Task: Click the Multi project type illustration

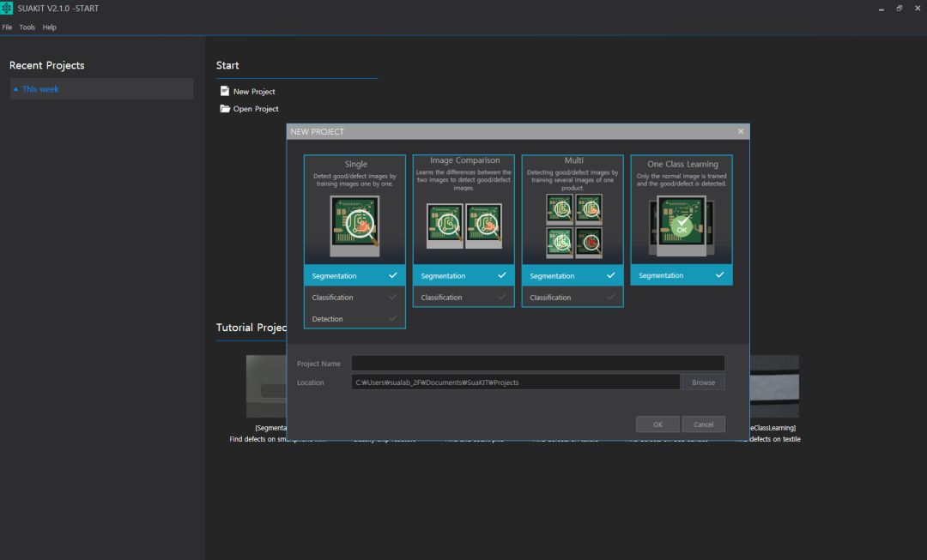Action: (x=573, y=226)
